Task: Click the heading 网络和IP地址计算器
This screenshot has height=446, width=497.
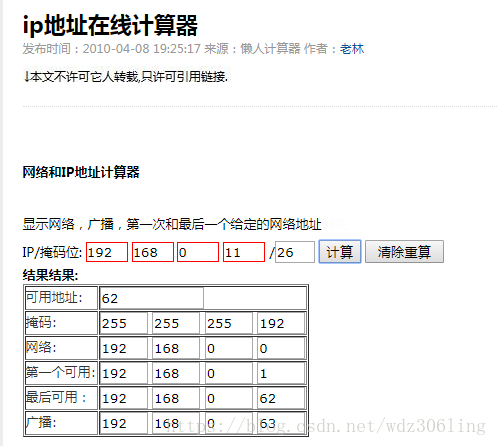Action: 81,172
